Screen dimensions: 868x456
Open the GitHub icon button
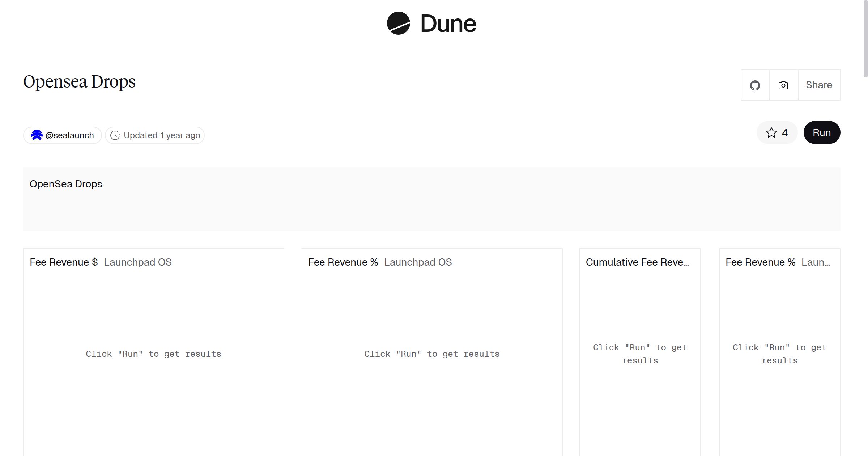coord(755,85)
